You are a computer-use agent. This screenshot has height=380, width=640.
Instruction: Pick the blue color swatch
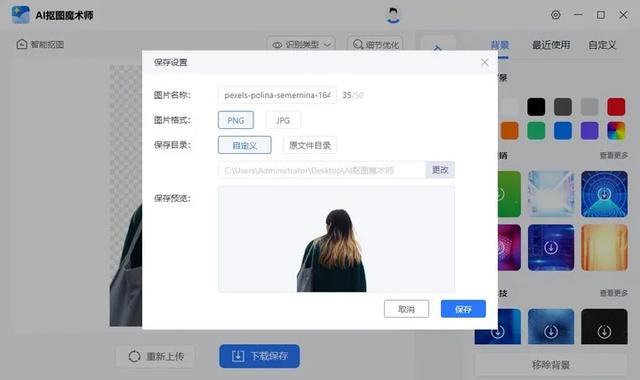(563, 131)
